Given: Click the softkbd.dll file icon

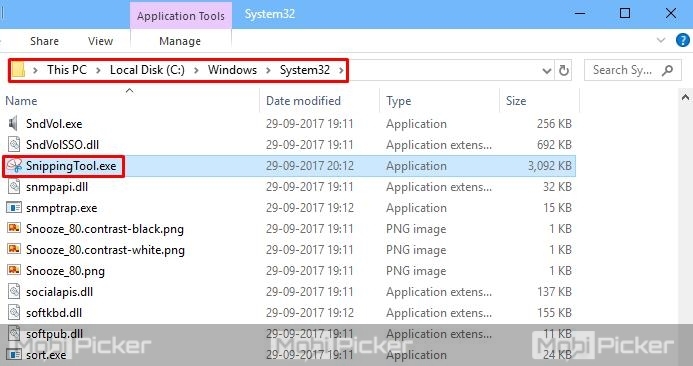Looking at the screenshot, I should tap(14, 312).
